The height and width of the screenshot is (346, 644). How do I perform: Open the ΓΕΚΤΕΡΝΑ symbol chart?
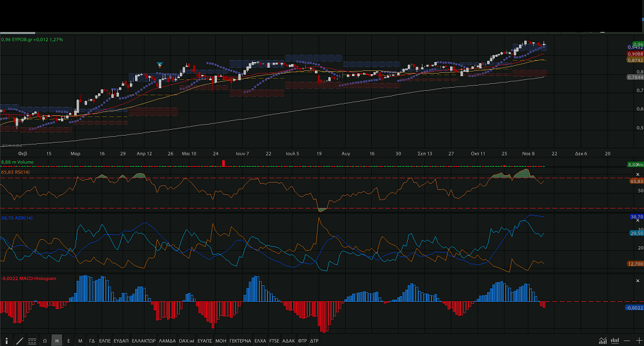[x=240, y=341]
